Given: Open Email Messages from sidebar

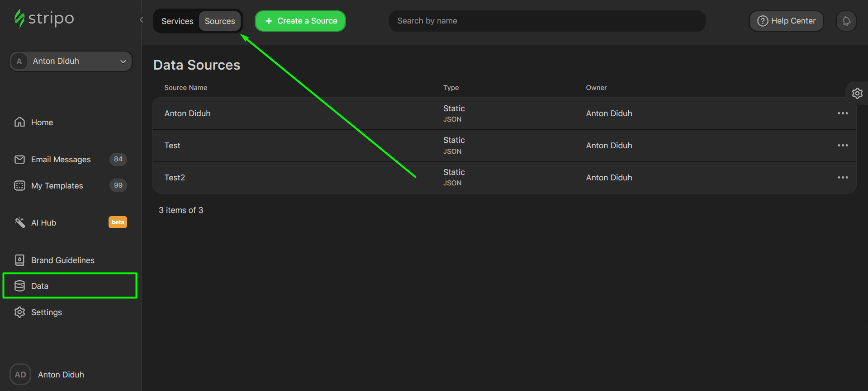Looking at the screenshot, I should pyautogui.click(x=61, y=160).
